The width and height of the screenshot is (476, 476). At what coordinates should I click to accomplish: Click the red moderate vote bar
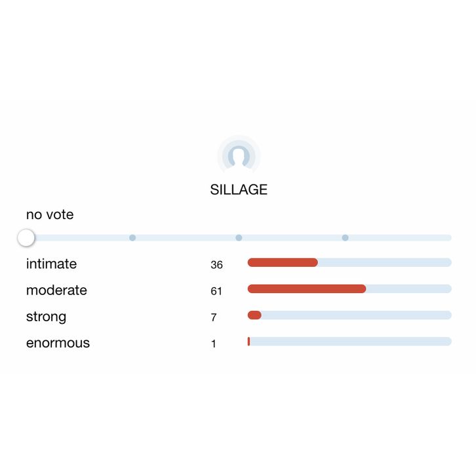pos(307,288)
